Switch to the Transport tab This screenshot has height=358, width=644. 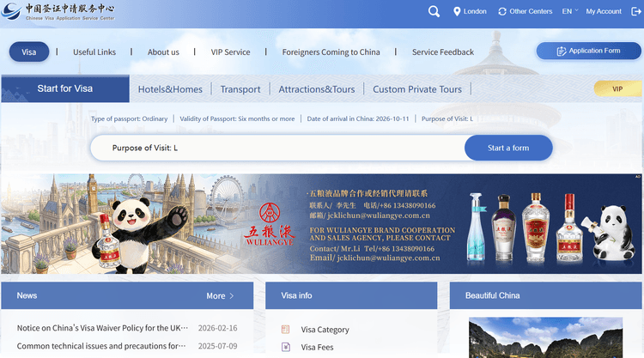[x=240, y=89]
